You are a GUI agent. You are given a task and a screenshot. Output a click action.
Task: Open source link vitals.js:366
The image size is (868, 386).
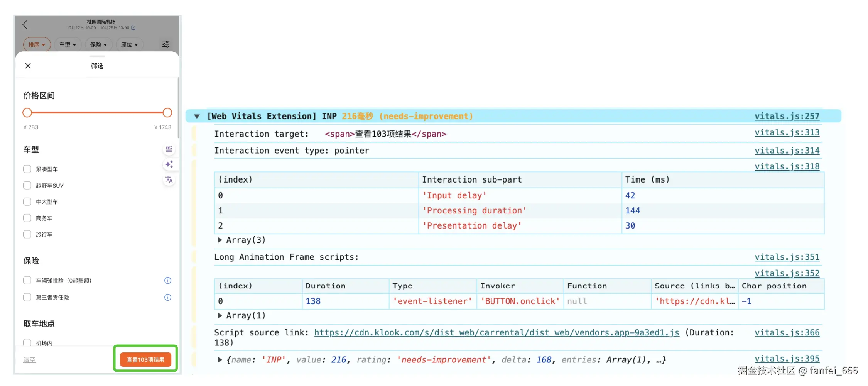tap(787, 333)
